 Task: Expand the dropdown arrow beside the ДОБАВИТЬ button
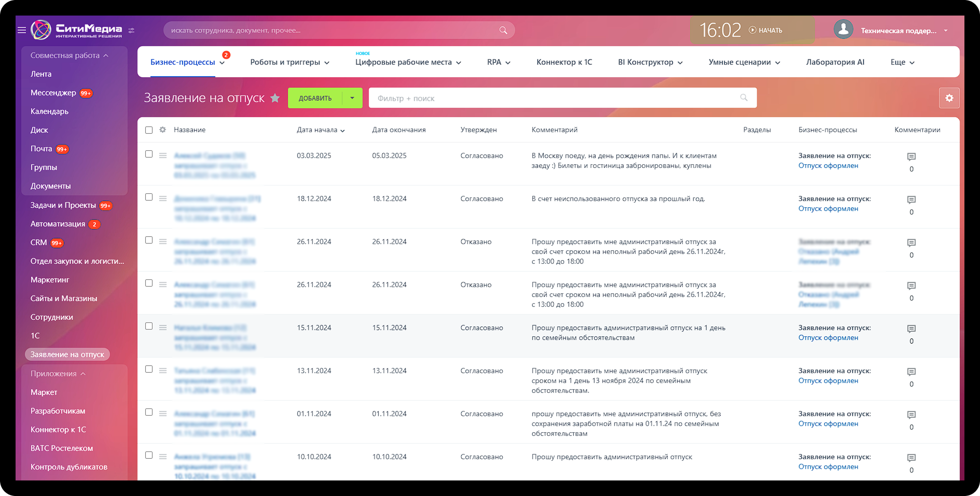point(352,98)
